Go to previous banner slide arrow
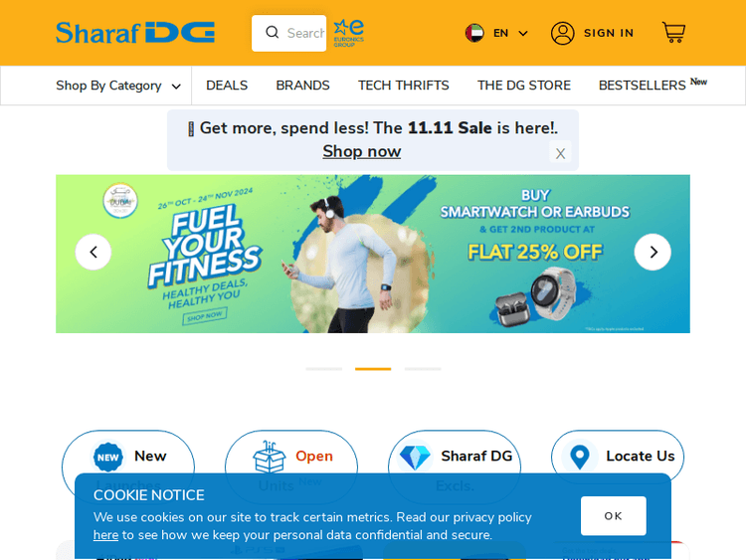746x560 pixels. point(93,252)
